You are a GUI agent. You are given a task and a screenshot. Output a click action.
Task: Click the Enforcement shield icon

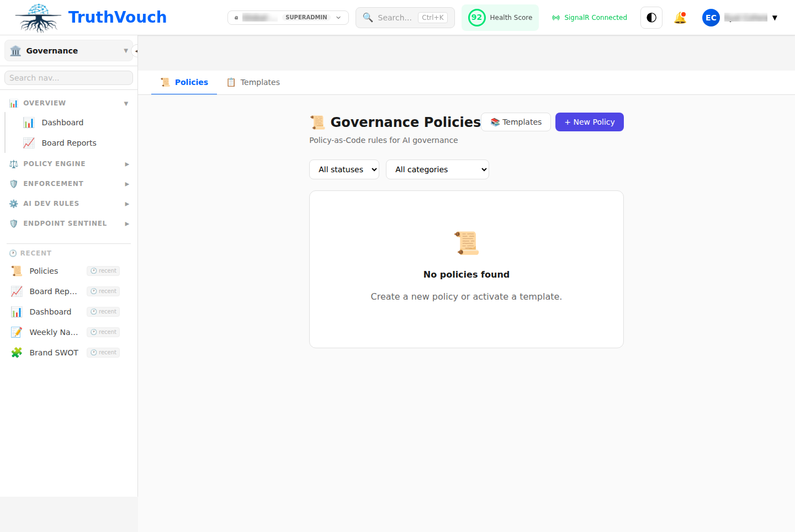(13, 183)
